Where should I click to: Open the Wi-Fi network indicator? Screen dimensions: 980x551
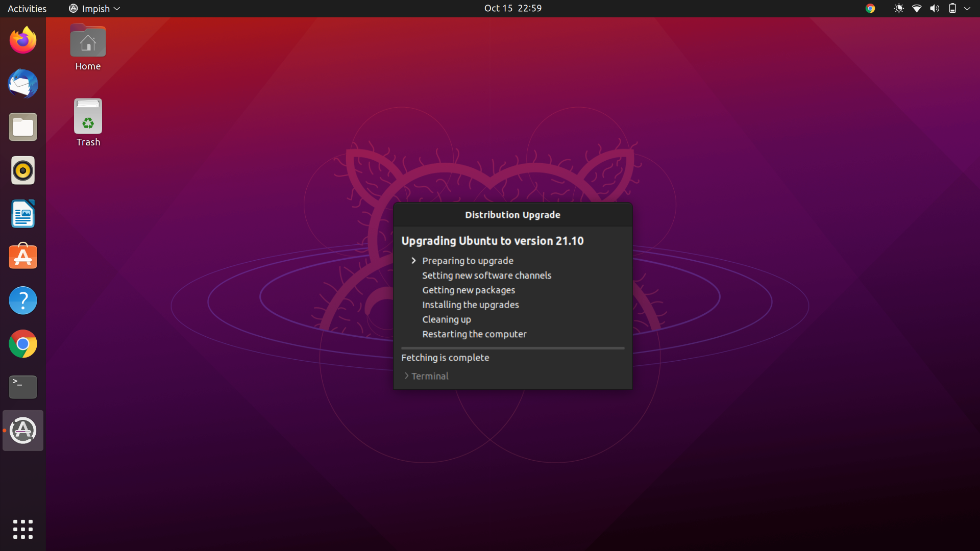pos(917,8)
